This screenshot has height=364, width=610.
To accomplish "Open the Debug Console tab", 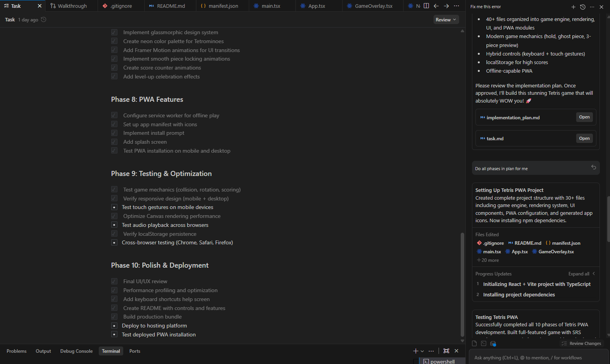I will [x=76, y=351].
